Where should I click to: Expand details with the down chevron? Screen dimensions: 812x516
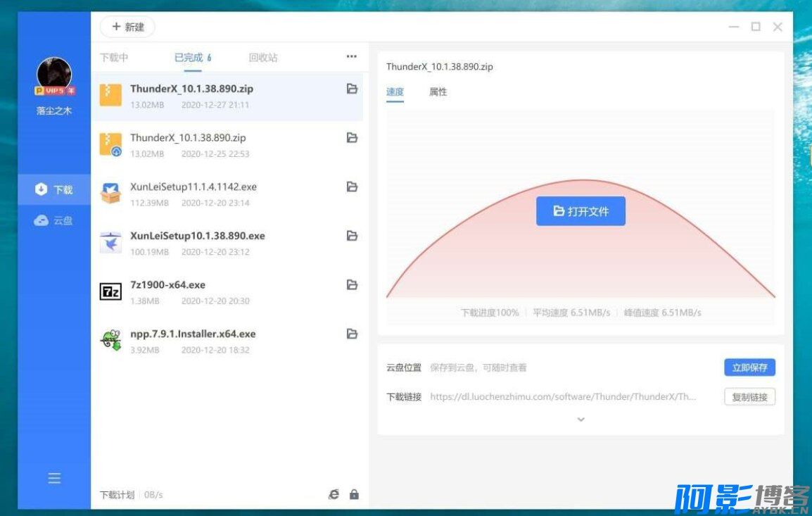581,420
